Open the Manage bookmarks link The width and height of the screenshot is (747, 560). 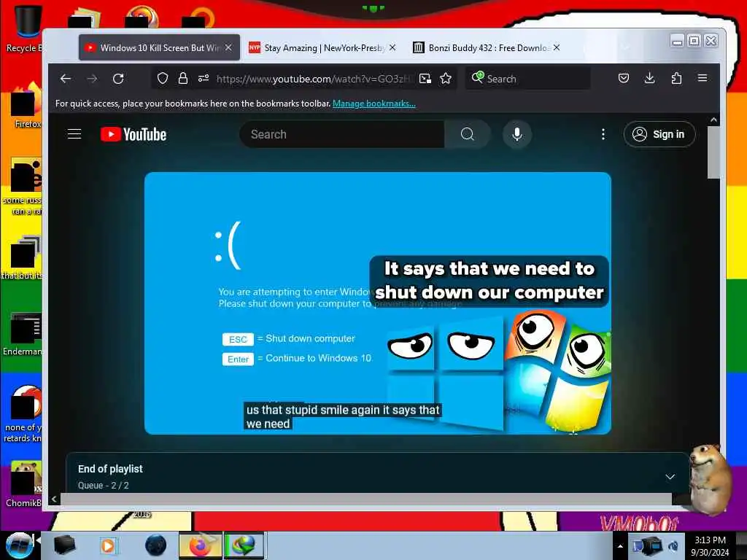pos(374,104)
